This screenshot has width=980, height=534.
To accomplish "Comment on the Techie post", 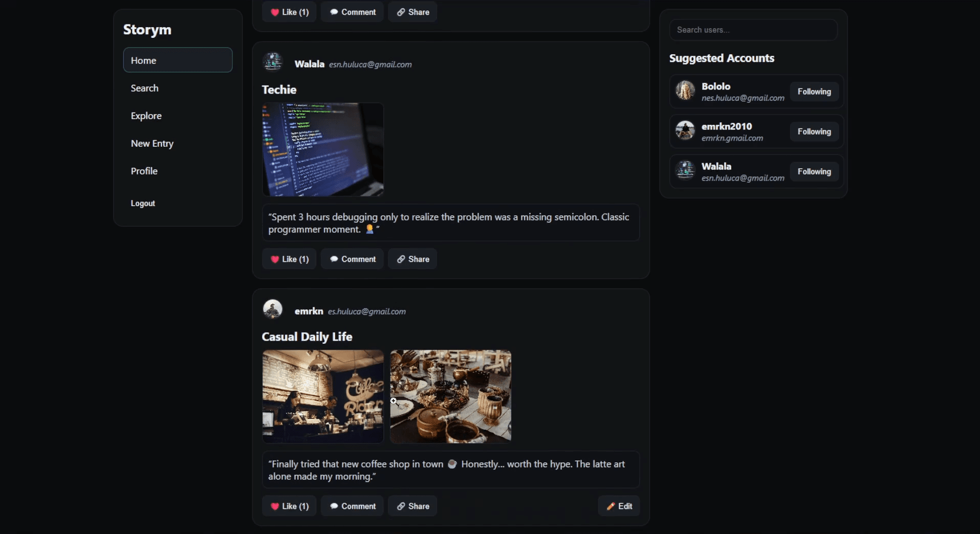I will (352, 259).
